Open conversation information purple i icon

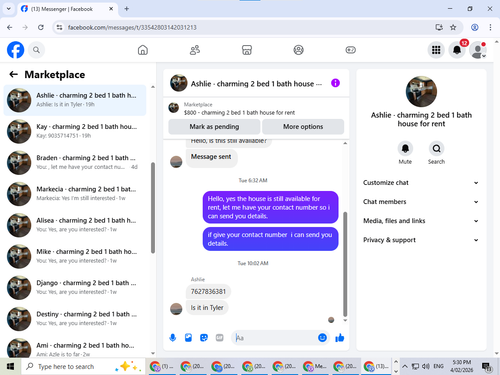pyautogui.click(x=335, y=83)
